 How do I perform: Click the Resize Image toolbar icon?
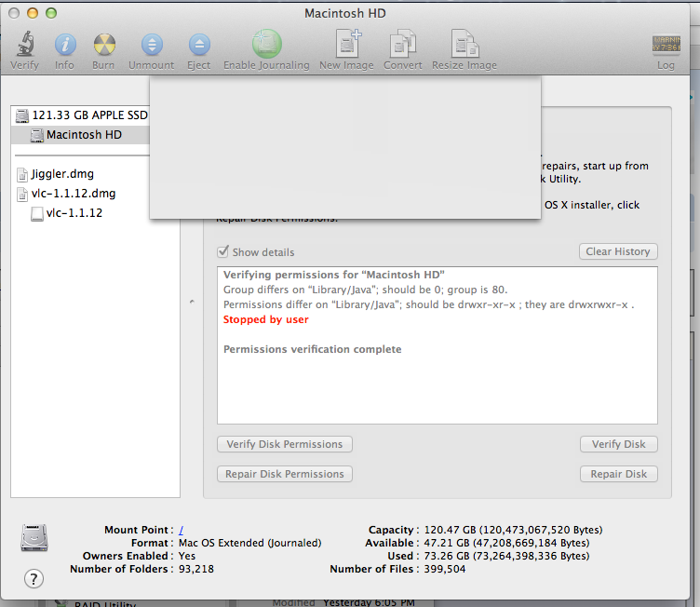(x=464, y=44)
